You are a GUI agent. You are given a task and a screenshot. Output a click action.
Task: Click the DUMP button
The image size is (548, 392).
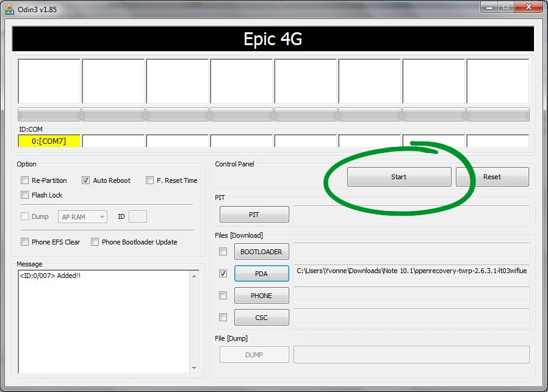click(254, 355)
